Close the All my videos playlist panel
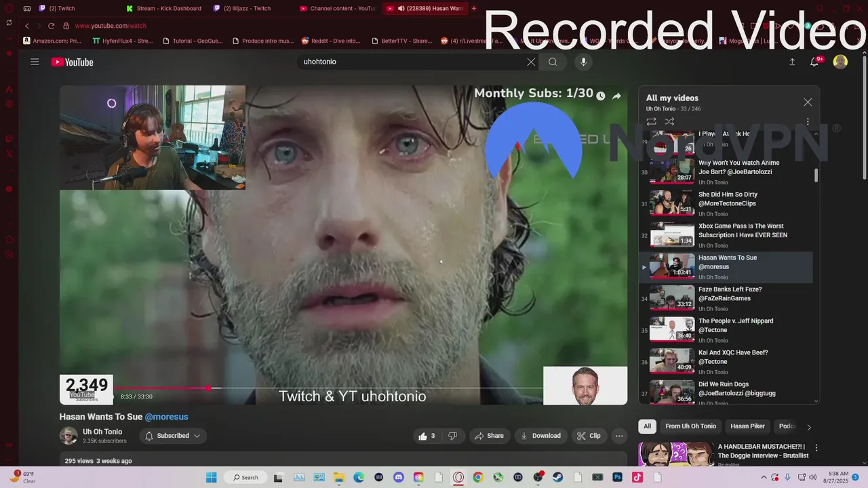 (x=808, y=102)
